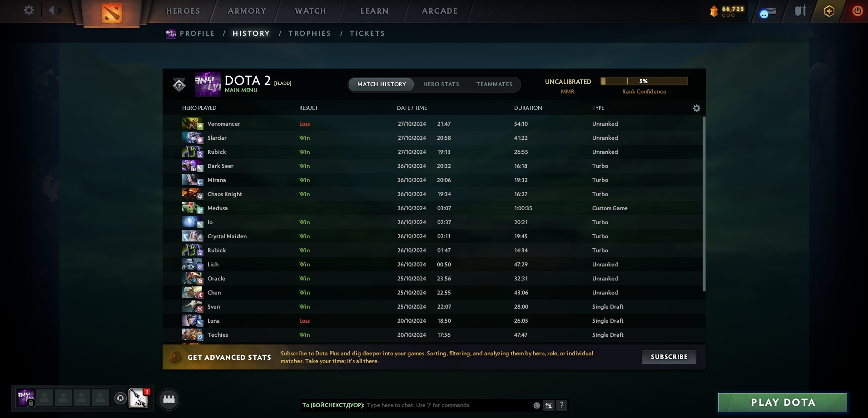Screen dimensions: 868x418
Task: Click the DATE / TIME column header
Action: point(412,108)
